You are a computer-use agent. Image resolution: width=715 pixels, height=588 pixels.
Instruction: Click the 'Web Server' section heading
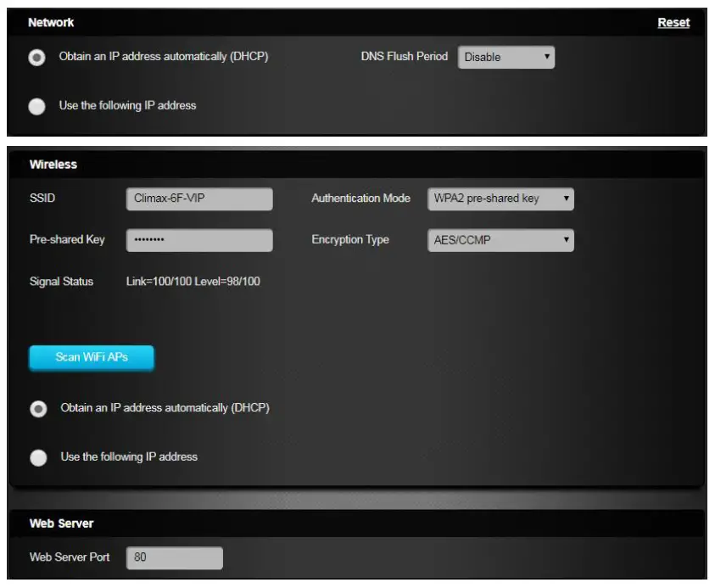coord(62,524)
